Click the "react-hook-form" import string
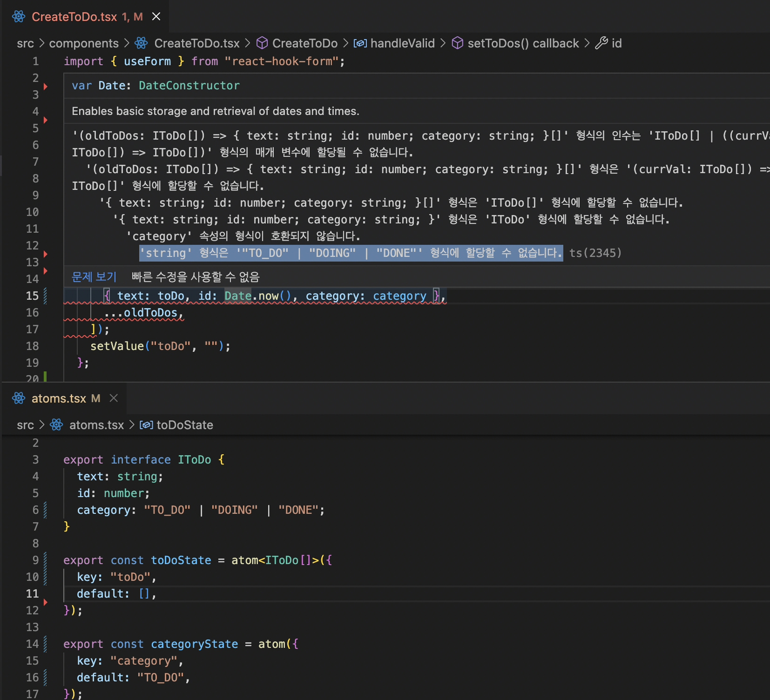 pyautogui.click(x=282, y=61)
